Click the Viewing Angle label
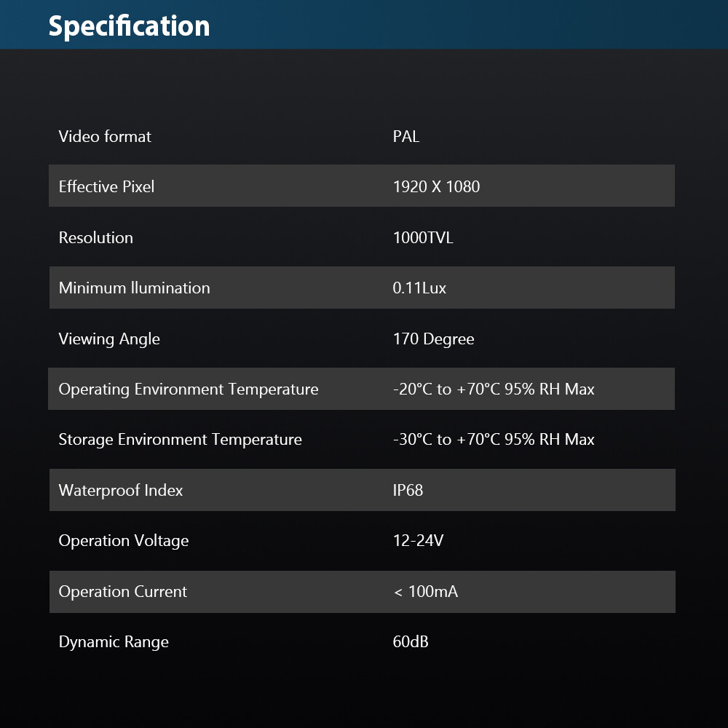Viewport: 728px width, 728px height. coord(109,339)
